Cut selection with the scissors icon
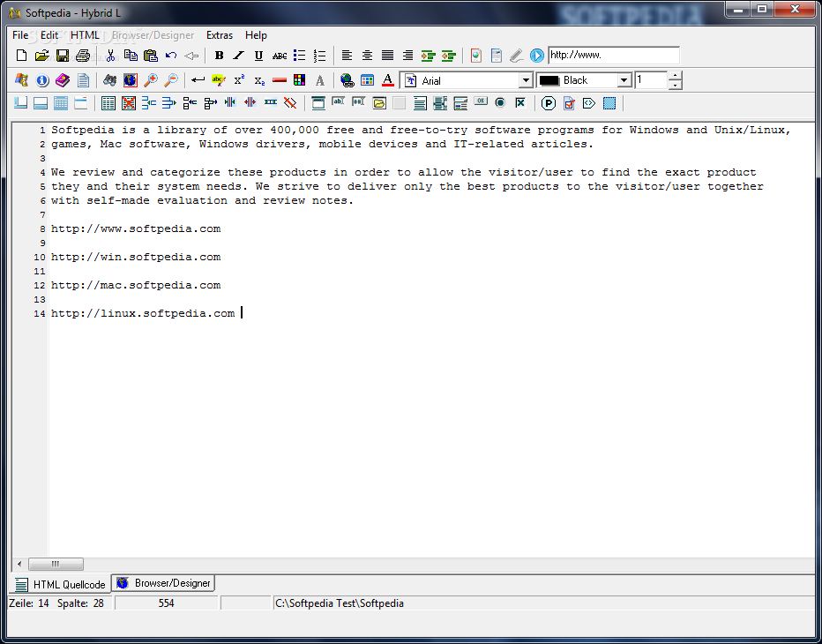 click(110, 55)
